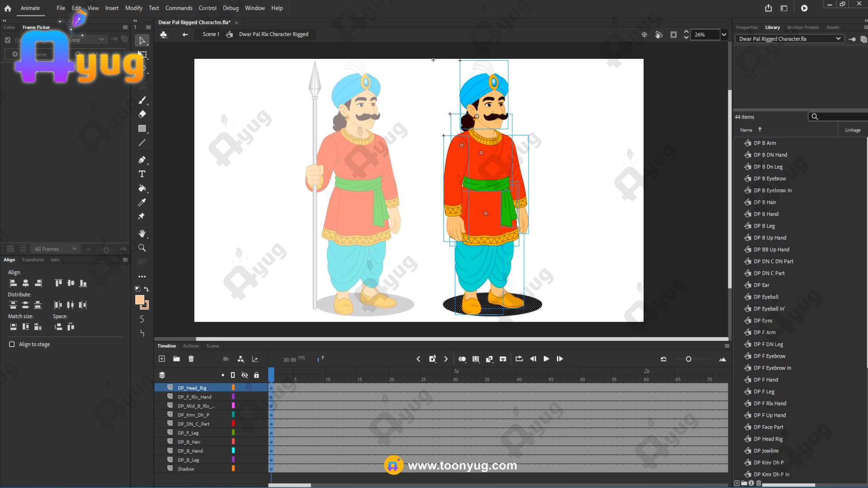Enable the Align to stage checkbox
This screenshot has height=488, width=868.
tap(12, 344)
